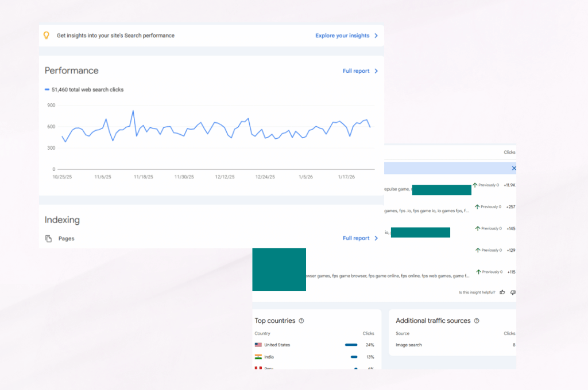
Task: Click the chevron beside Explore your insights
Action: tap(376, 36)
